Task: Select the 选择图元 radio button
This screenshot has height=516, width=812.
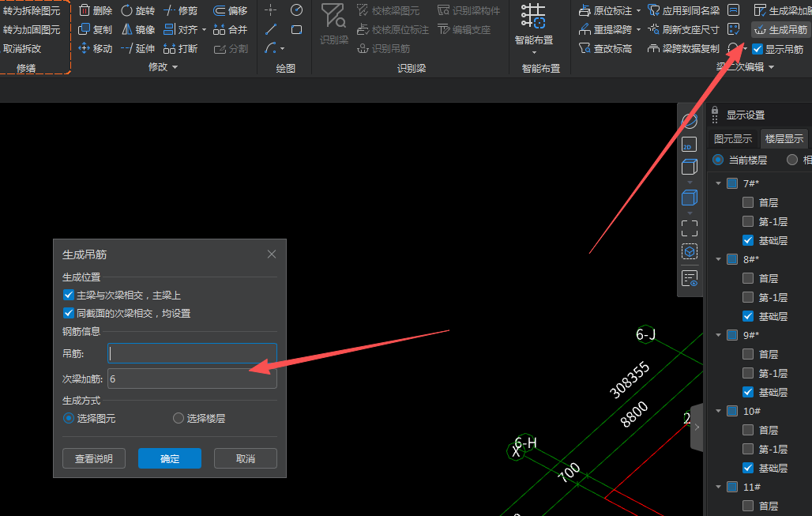Action: pos(69,418)
